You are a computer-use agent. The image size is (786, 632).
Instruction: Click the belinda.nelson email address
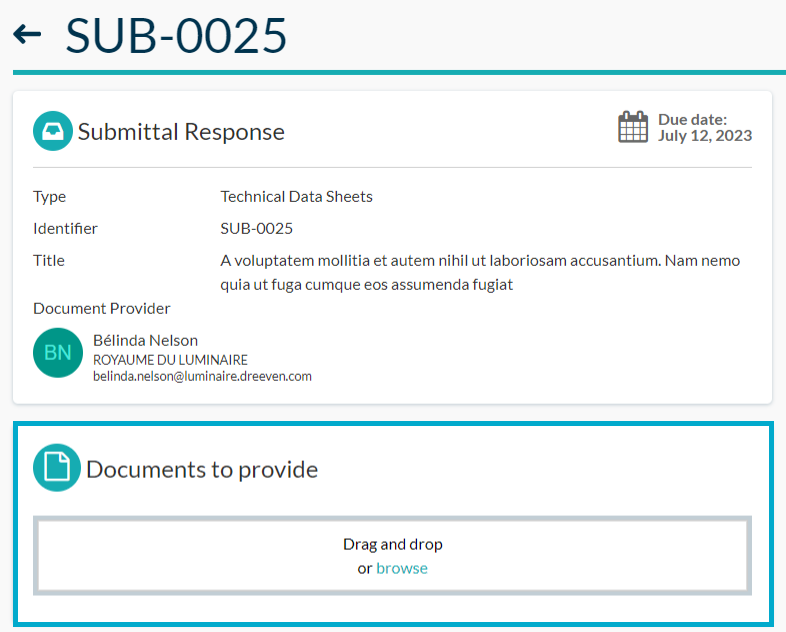(x=202, y=377)
